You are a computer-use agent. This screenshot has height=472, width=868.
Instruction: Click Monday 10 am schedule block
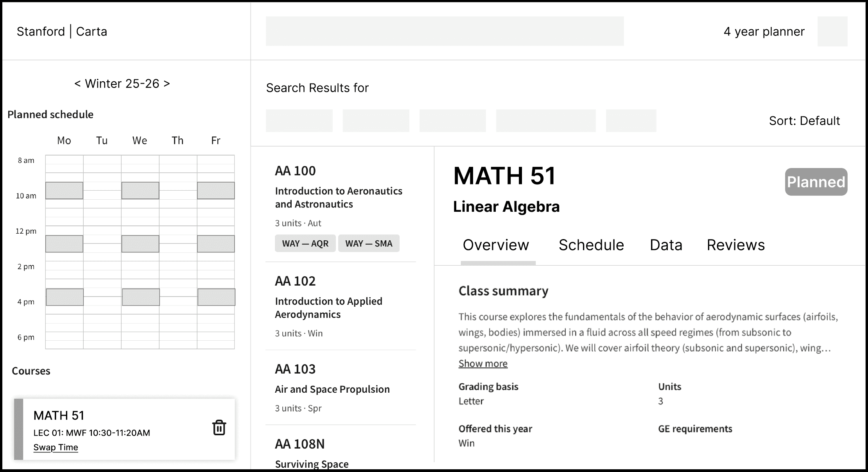pyautogui.click(x=64, y=191)
